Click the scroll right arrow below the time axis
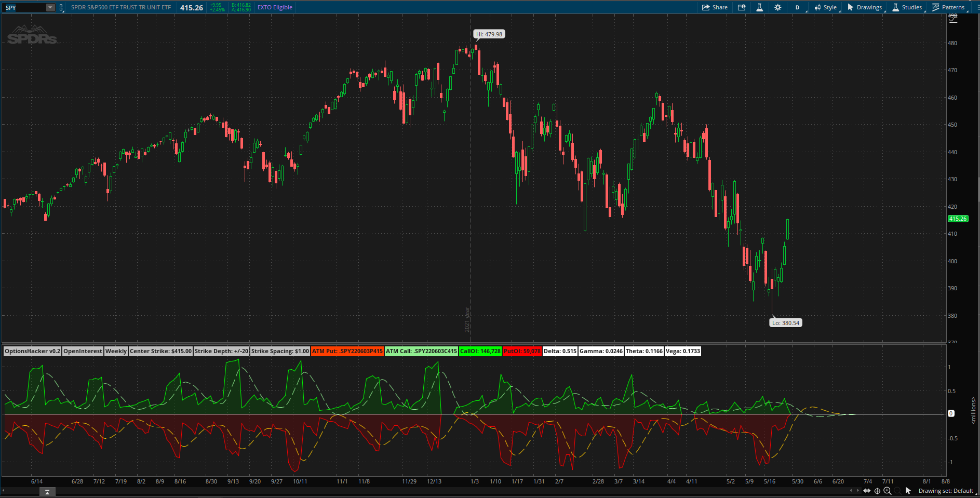The height and width of the screenshot is (498, 980). tap(857, 491)
